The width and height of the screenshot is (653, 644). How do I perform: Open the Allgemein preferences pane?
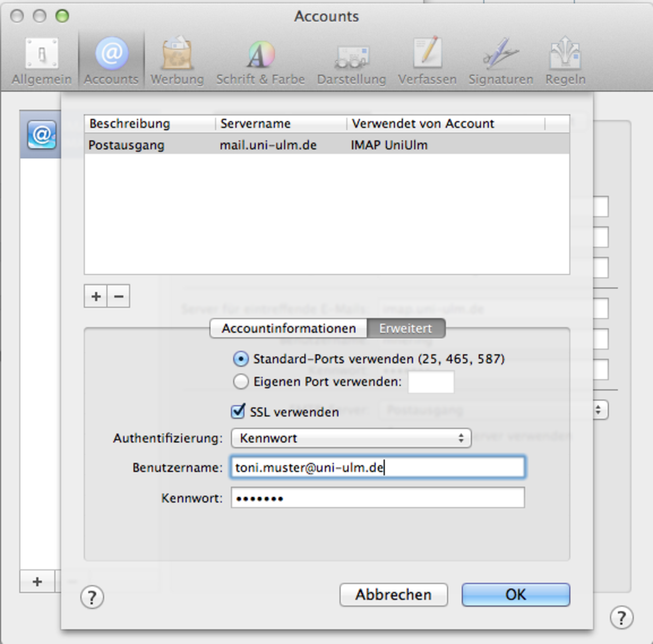(x=42, y=61)
